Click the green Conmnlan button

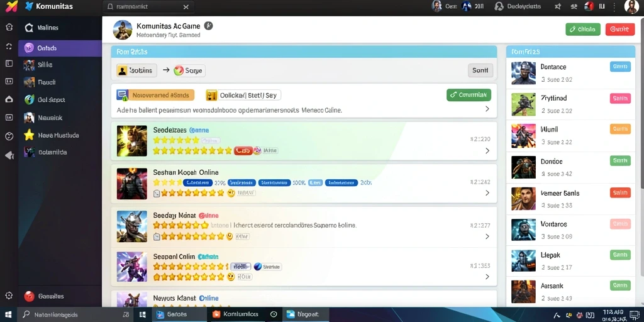pyautogui.click(x=469, y=95)
